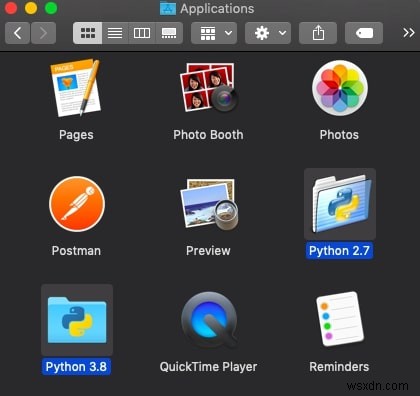Open the group-by arrangement dropdown
The width and height of the screenshot is (420, 396).
click(214, 33)
